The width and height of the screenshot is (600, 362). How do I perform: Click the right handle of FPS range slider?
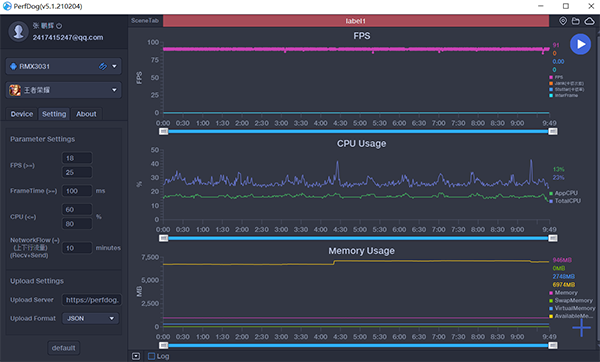click(553, 131)
